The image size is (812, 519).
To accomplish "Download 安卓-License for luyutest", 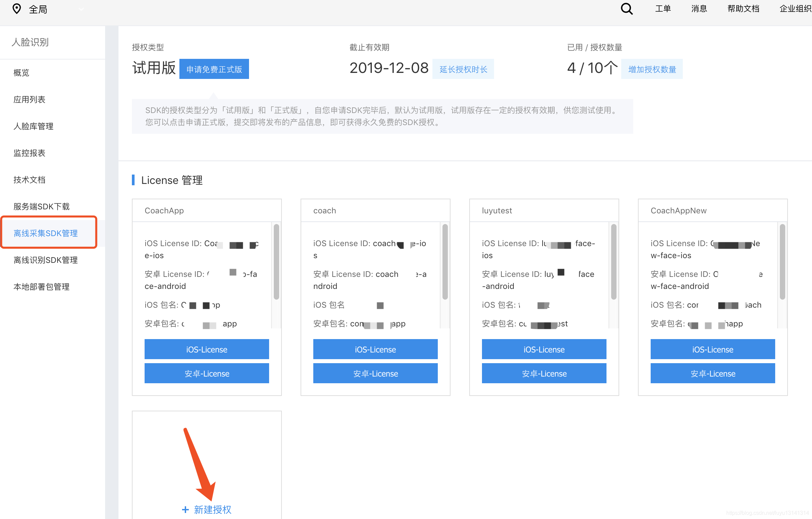I will tap(544, 373).
